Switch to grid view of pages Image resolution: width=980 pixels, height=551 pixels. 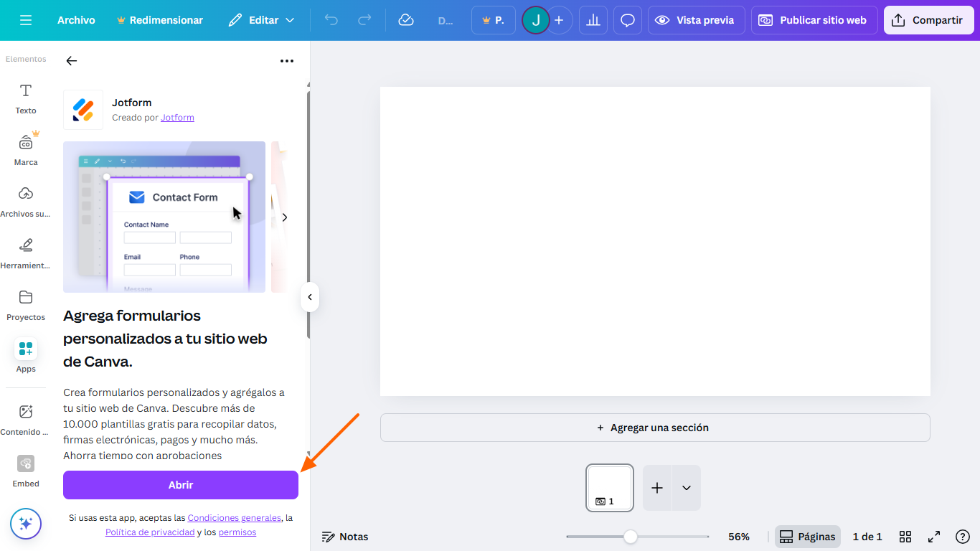click(x=905, y=537)
